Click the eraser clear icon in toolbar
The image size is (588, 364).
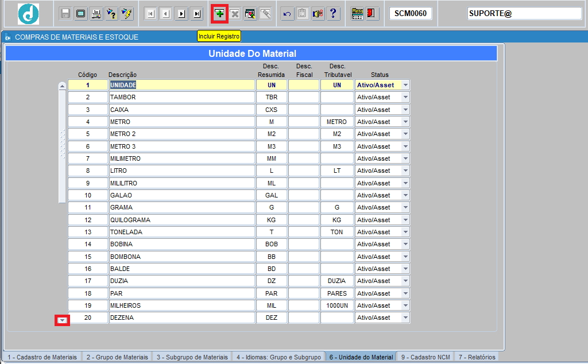(x=265, y=14)
